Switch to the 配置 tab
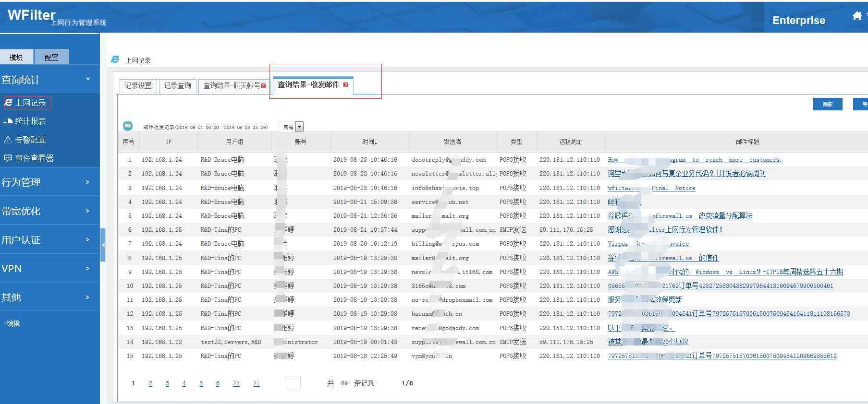This screenshot has height=404, width=868. [x=51, y=57]
